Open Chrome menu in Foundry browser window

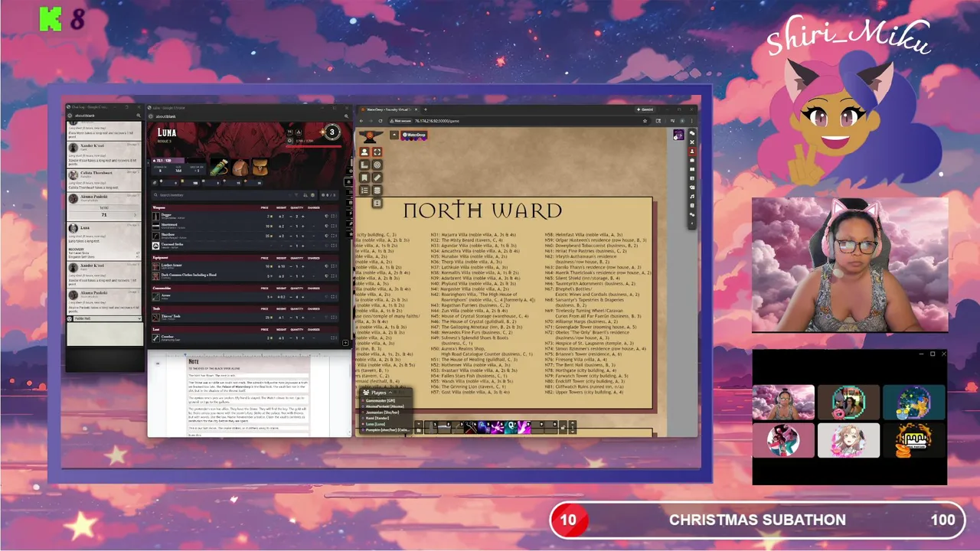click(691, 121)
